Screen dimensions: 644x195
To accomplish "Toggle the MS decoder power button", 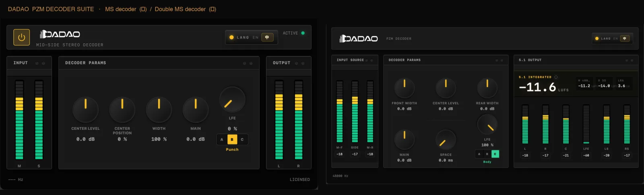I will point(21,37).
